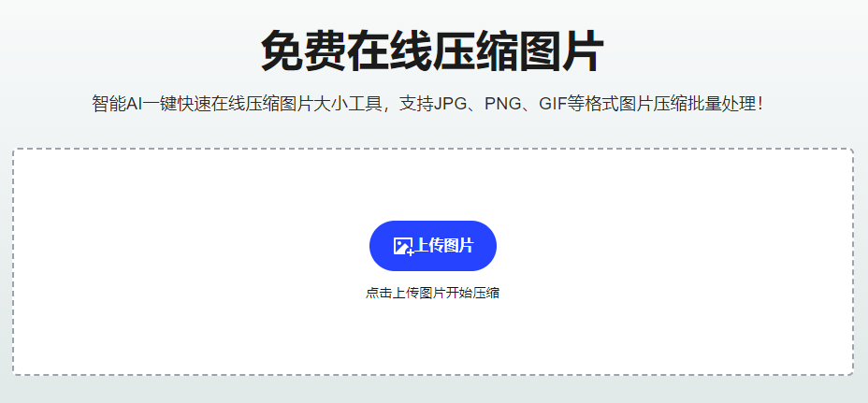
Task: Click the small plus sign on upload icon
Action: (x=411, y=252)
